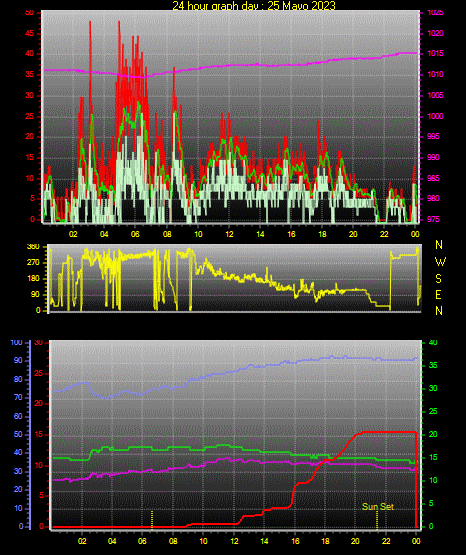The height and width of the screenshot is (555, 466).
Task: Click the W compass direction label
Action: tap(440, 262)
